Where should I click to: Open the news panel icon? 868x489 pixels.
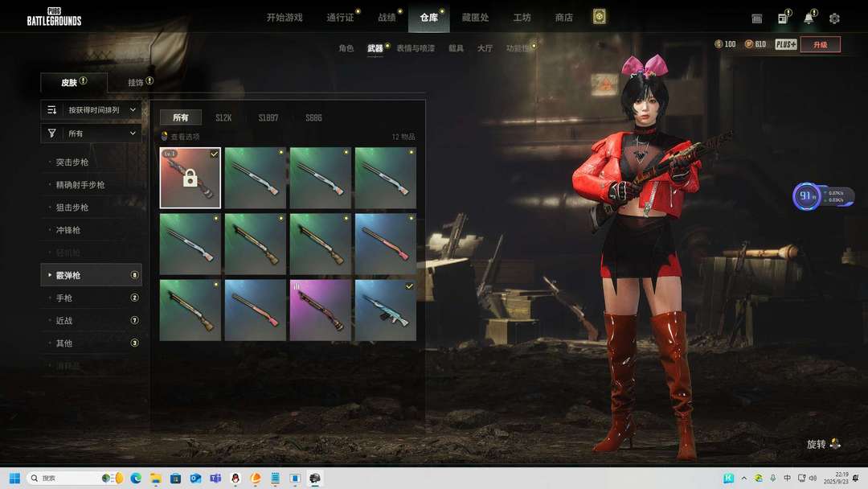pos(783,18)
